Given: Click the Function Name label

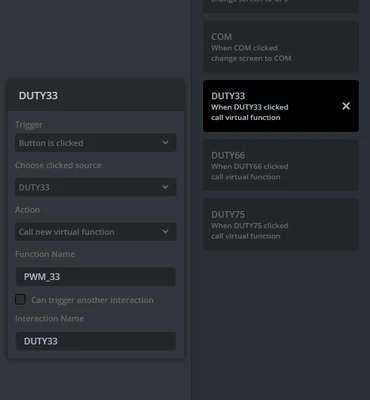Looking at the screenshot, I should (x=45, y=254).
